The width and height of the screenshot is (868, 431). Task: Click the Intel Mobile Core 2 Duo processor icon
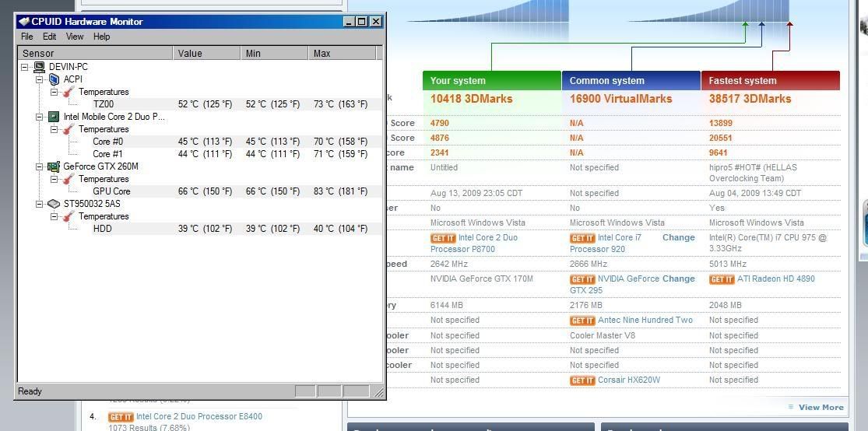[x=54, y=117]
